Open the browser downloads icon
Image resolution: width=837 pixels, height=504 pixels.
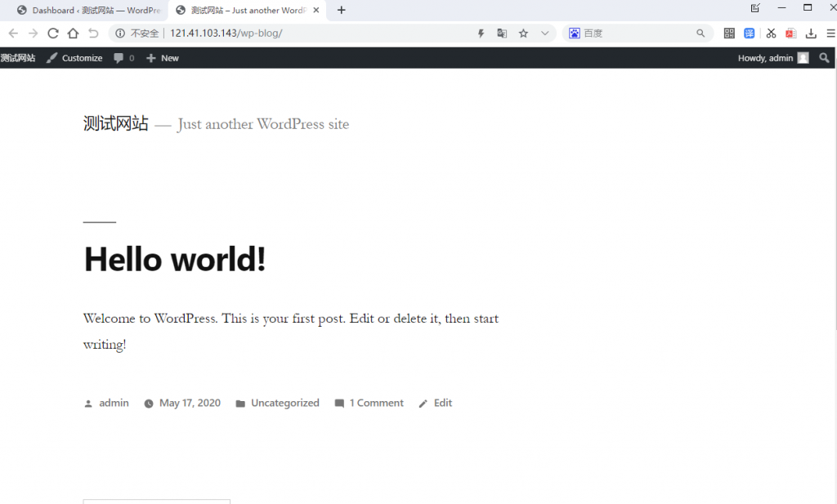tap(811, 33)
